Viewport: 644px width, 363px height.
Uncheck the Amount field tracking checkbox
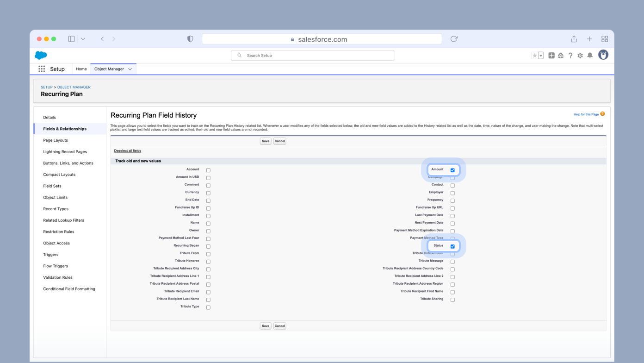(452, 169)
